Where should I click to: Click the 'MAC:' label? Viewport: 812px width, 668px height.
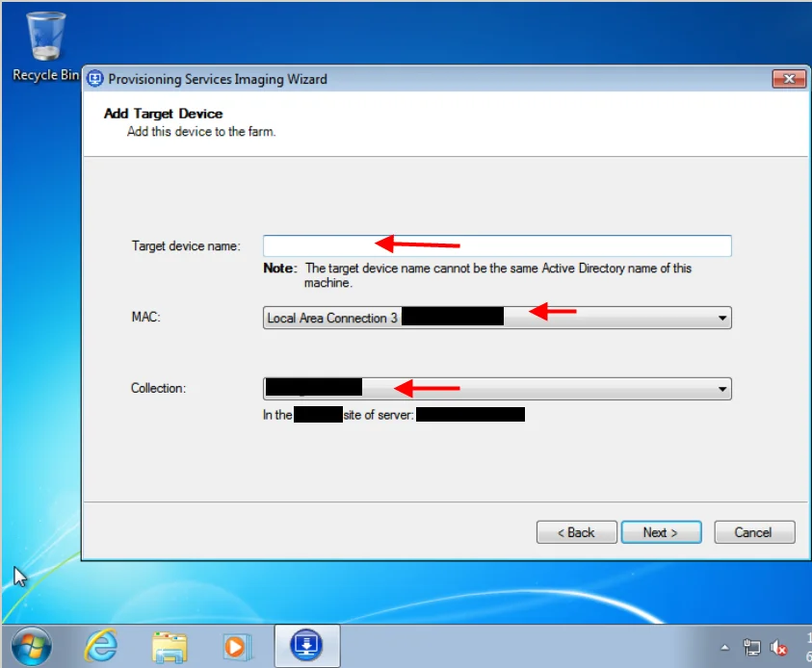[146, 317]
